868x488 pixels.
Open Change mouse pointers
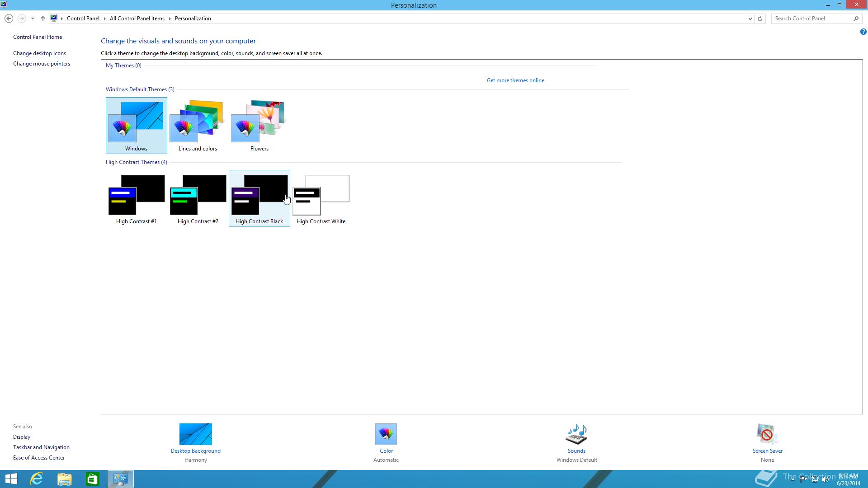(42, 64)
